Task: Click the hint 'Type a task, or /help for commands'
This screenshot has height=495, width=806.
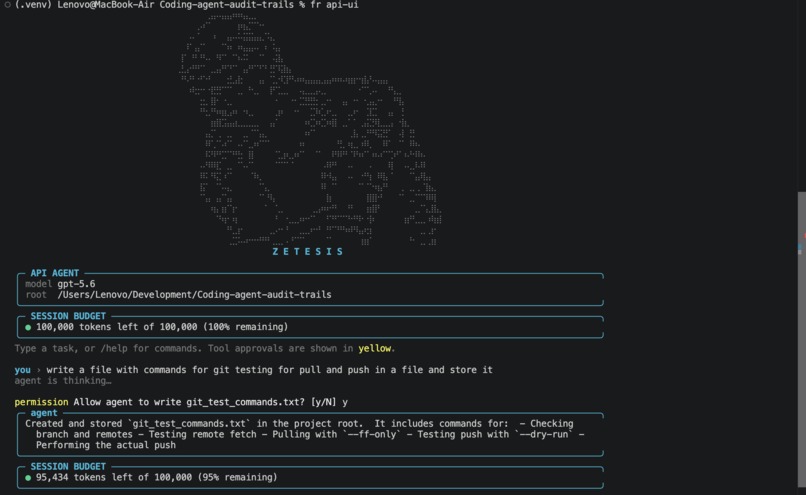Action: point(108,349)
